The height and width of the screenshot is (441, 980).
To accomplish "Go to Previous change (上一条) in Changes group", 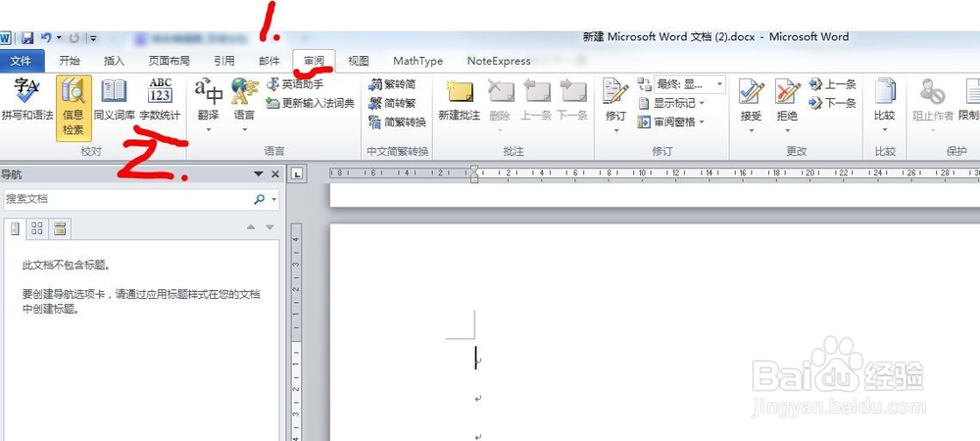I will (x=832, y=84).
